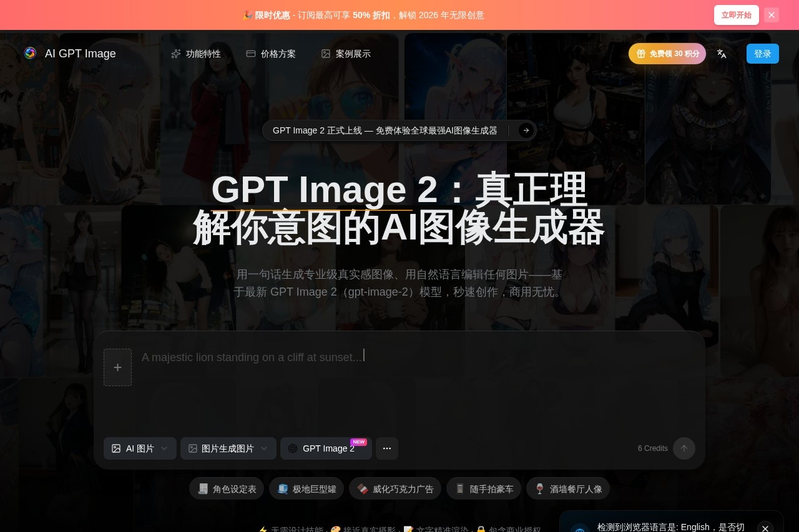This screenshot has width=799, height=532.
Task: Open the more options ellipsis button
Action: (387, 448)
